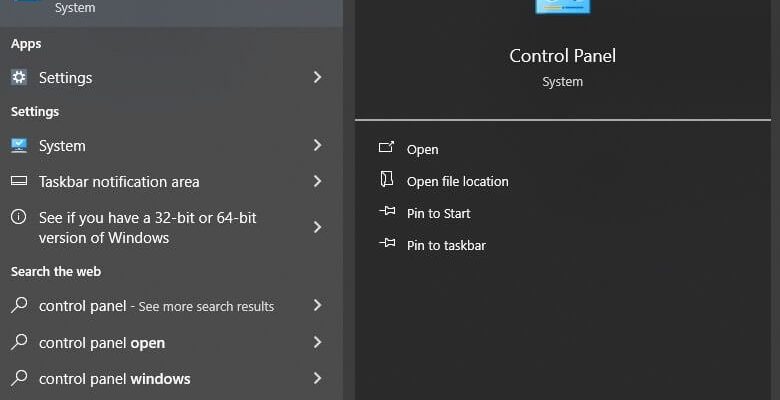Expand the System settings result arrow

click(317, 145)
